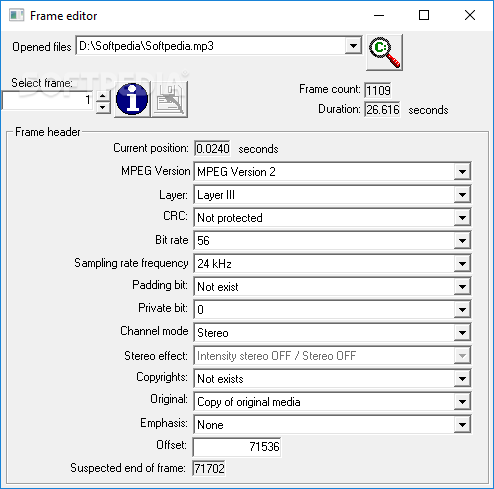Minimize the Frame editor window
The height and width of the screenshot is (489, 494).
coord(379,15)
